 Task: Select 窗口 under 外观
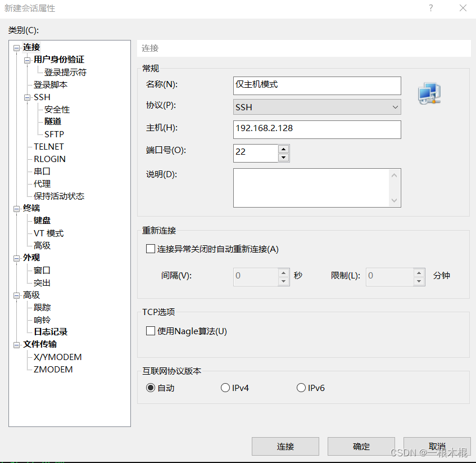[42, 270]
